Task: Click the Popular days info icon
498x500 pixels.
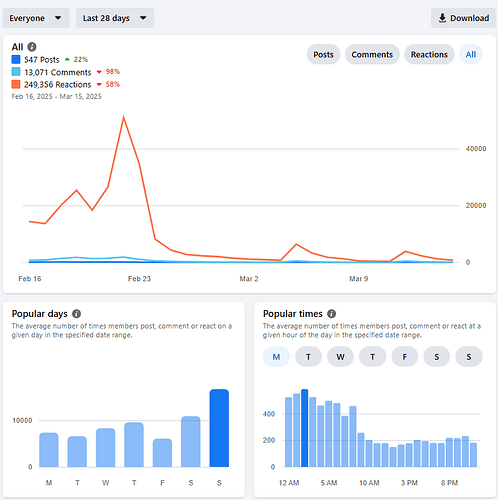Action: coord(77,314)
